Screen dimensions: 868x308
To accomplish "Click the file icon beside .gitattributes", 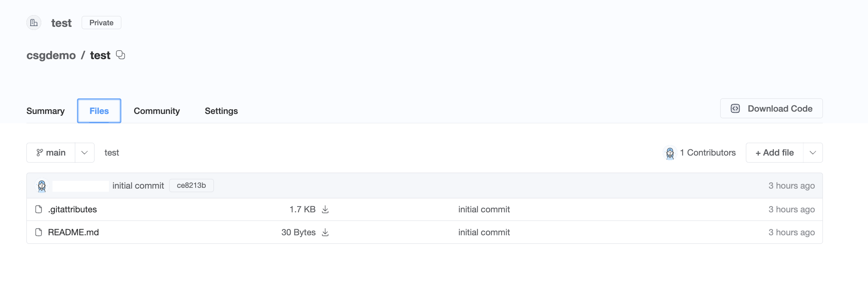I will pyautogui.click(x=38, y=210).
